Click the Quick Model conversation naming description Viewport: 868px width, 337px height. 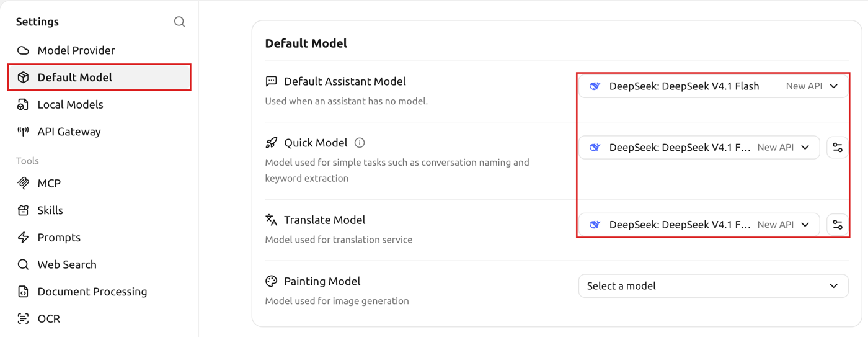click(397, 171)
